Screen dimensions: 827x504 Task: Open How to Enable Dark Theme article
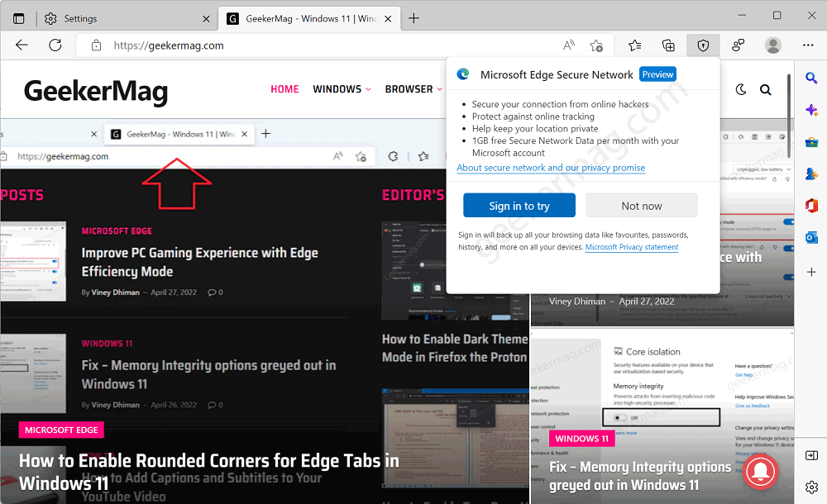coord(455,348)
